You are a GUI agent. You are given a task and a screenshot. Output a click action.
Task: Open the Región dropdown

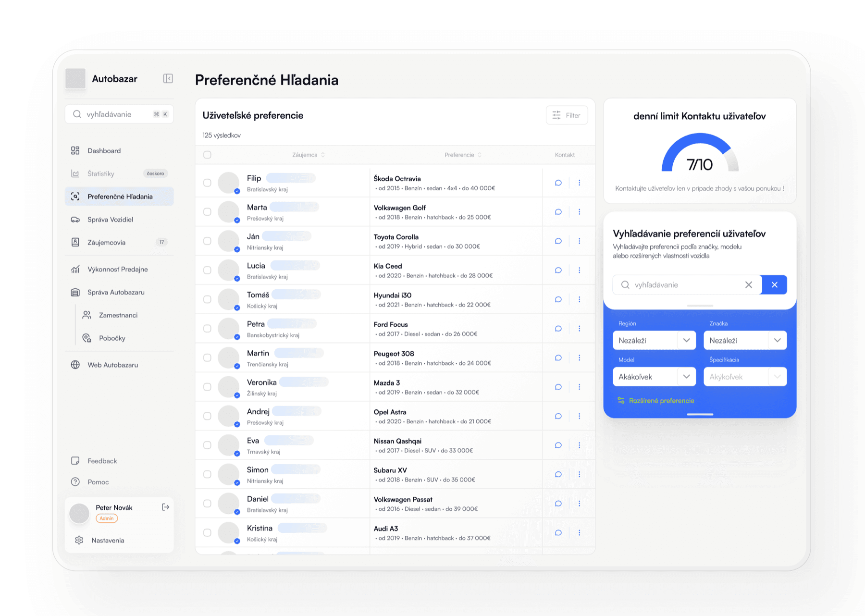(654, 340)
